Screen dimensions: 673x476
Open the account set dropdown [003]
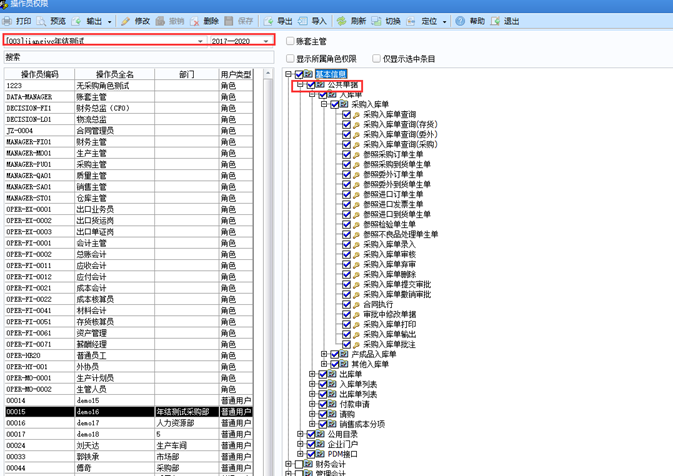(x=200, y=41)
